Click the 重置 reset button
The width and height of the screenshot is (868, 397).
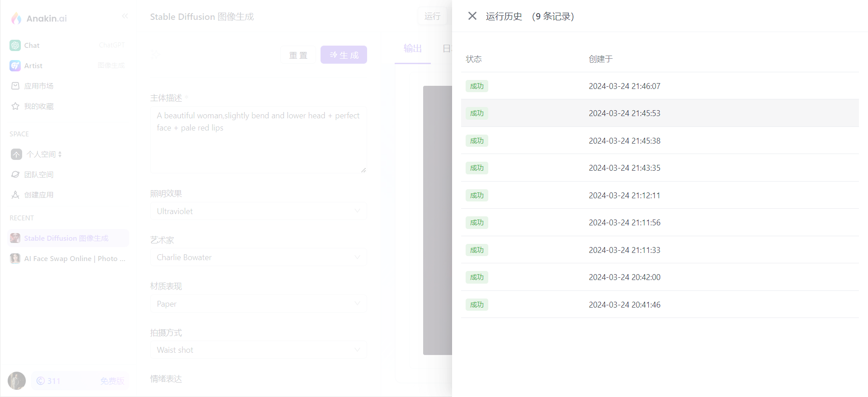coord(298,55)
